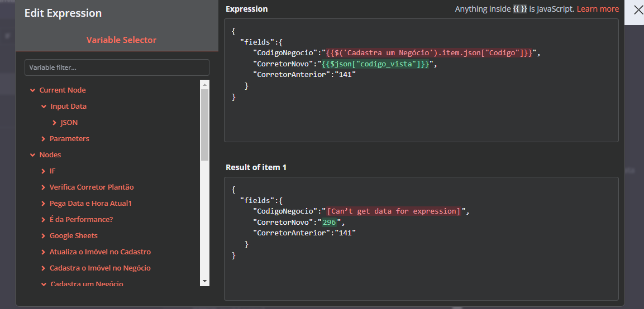Image resolution: width=644 pixels, height=309 pixels.
Task: Collapse the Input Data tree item
Action: point(44,107)
